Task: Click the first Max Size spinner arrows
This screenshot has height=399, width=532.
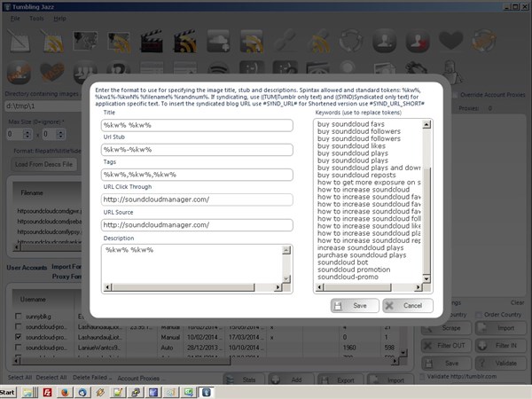Action: pyautogui.click(x=27, y=134)
